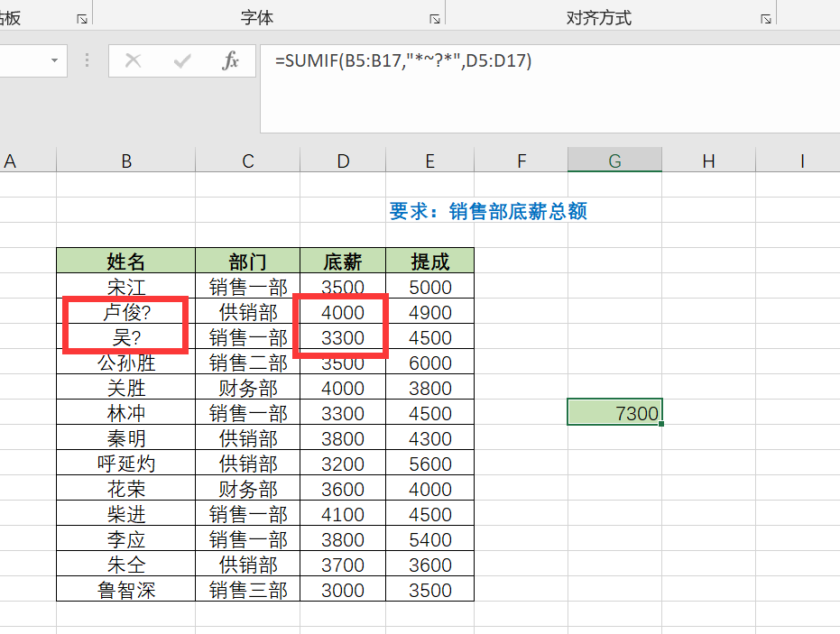Select column H header

708,161
